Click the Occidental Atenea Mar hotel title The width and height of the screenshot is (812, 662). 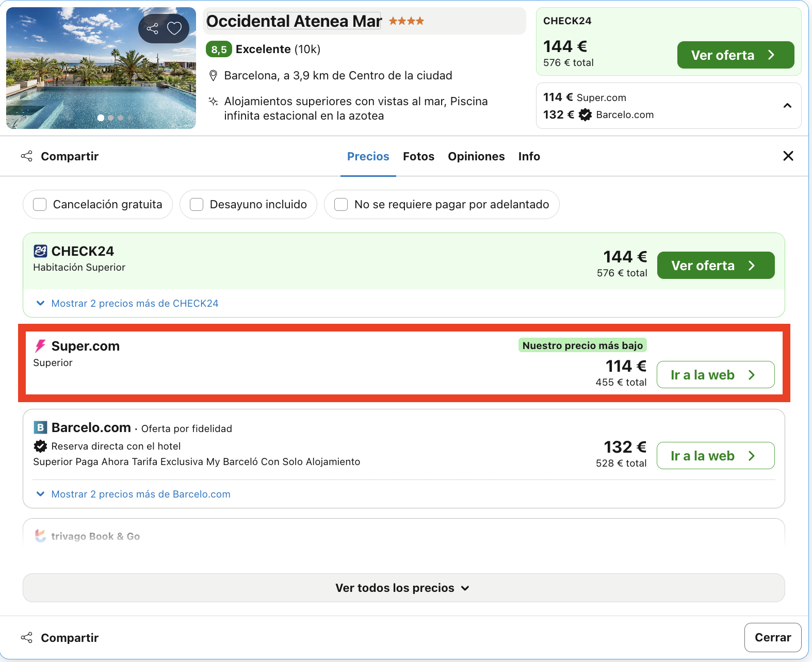tap(294, 21)
